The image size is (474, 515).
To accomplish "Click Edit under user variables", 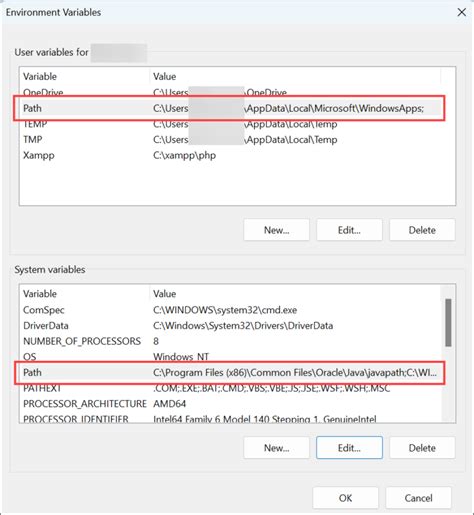I will (x=349, y=230).
